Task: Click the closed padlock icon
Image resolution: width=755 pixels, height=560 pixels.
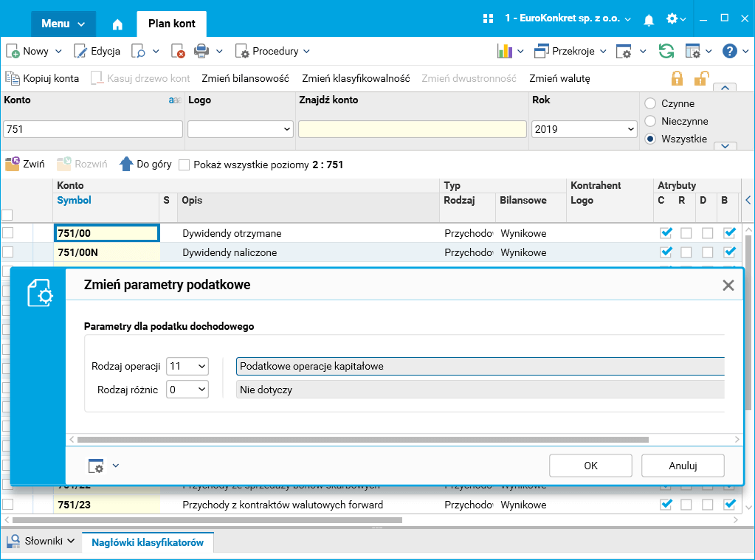Action: click(677, 78)
